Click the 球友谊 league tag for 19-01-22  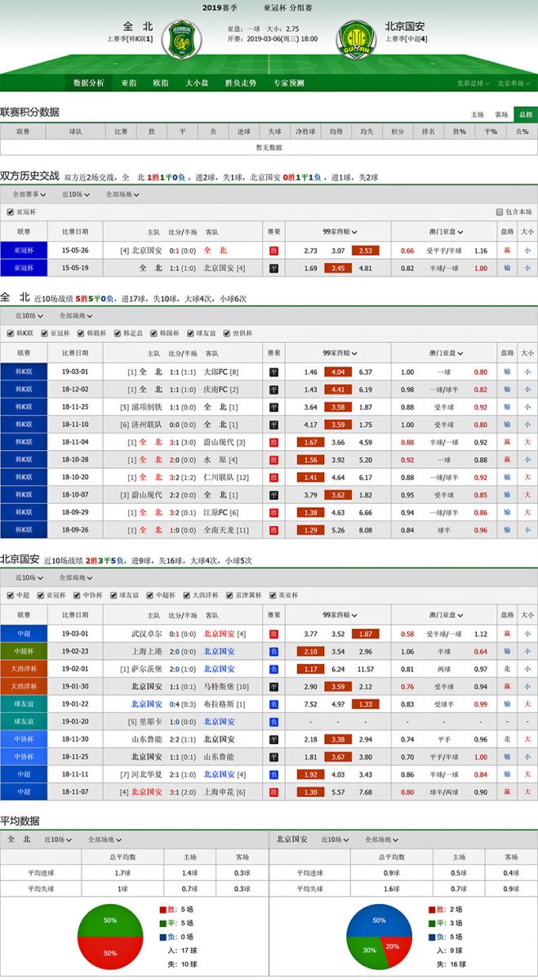[24, 704]
